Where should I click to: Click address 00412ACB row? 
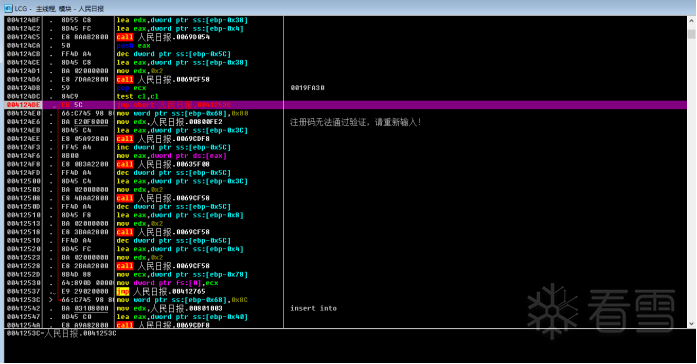pyautogui.click(x=23, y=54)
